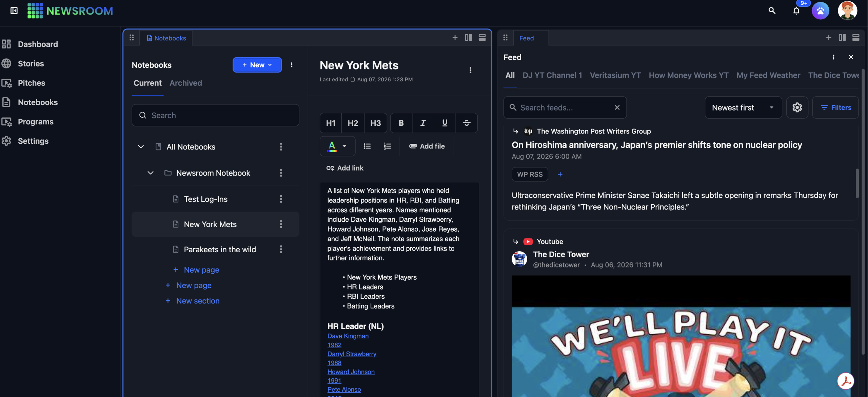Collapse the left sidebar panel icon
The image size is (868, 397).
14,11
